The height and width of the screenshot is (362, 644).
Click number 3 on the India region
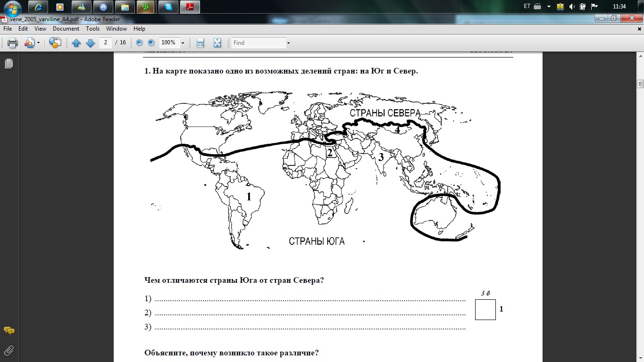click(381, 157)
